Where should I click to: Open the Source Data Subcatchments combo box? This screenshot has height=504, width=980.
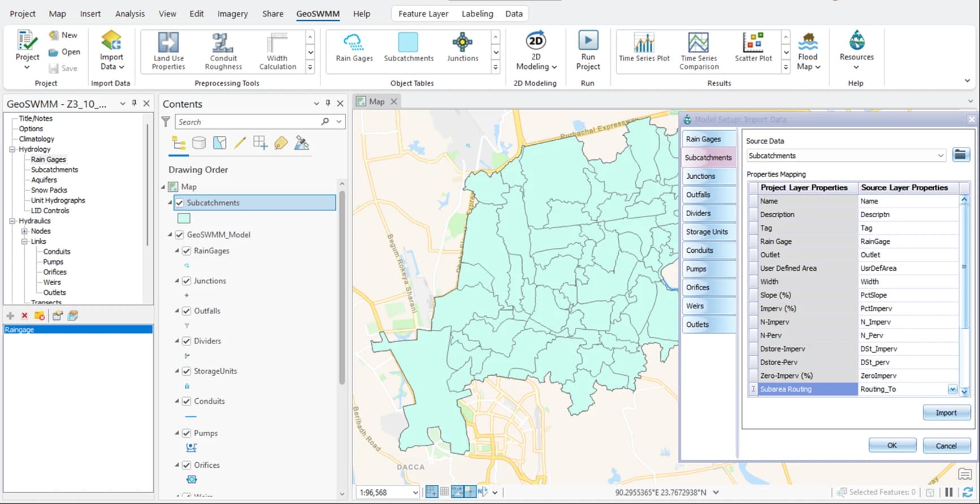846,156
